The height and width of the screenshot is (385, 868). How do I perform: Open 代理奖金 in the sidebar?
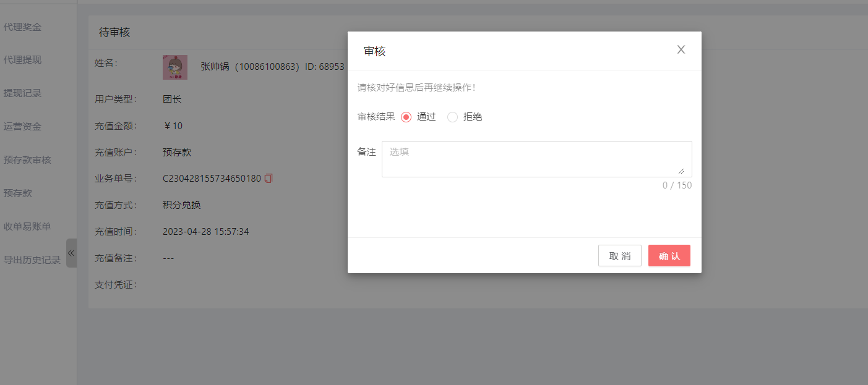(x=23, y=27)
